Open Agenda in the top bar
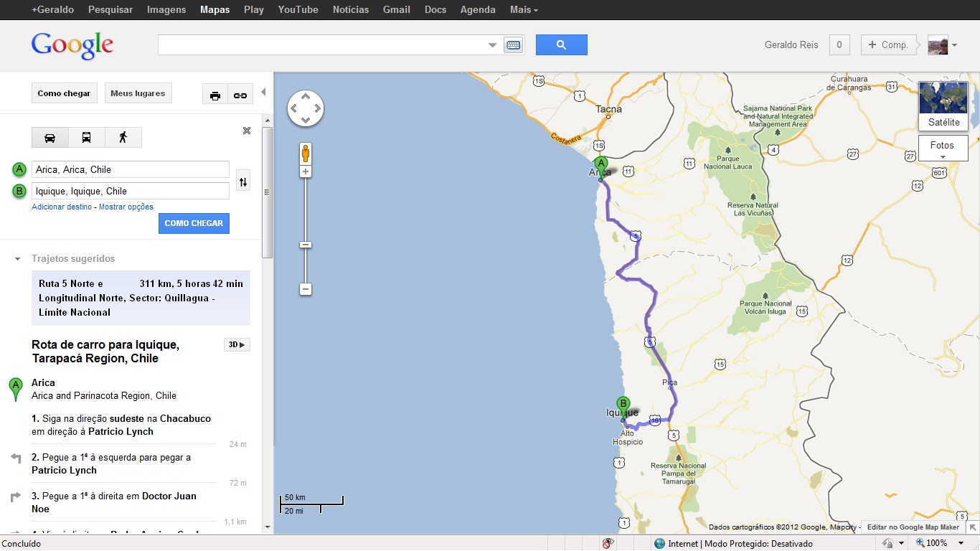 pos(478,9)
